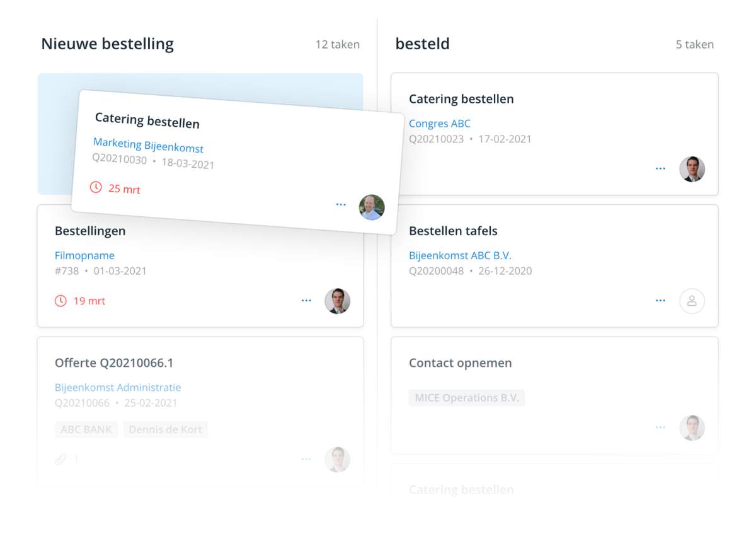Click the ABC BANK tag
The height and width of the screenshot is (546, 756).
click(86, 429)
